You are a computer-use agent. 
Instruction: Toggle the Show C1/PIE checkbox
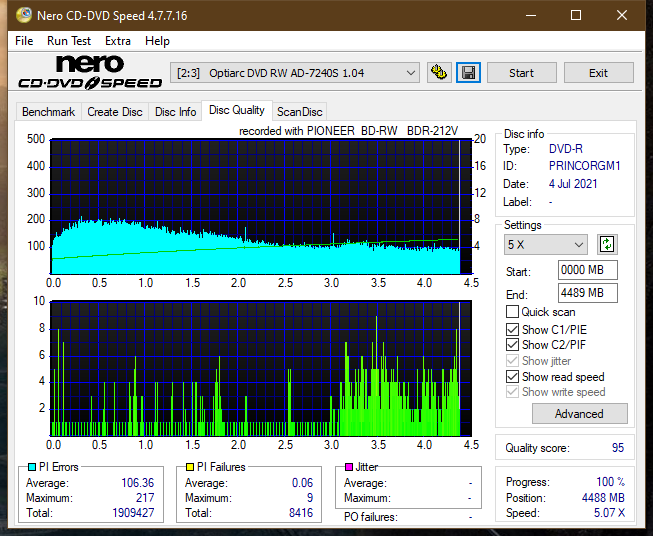[x=512, y=329]
